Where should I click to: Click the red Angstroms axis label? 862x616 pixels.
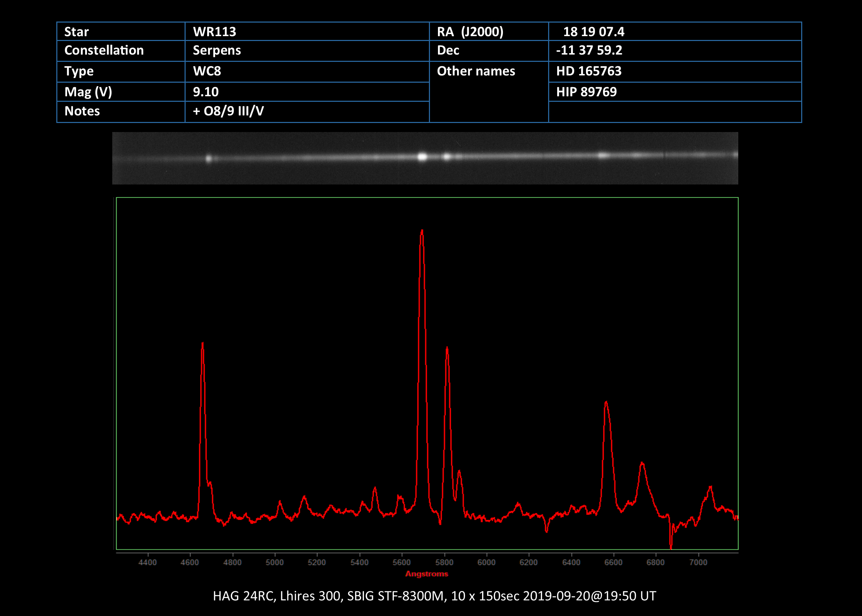[426, 574]
